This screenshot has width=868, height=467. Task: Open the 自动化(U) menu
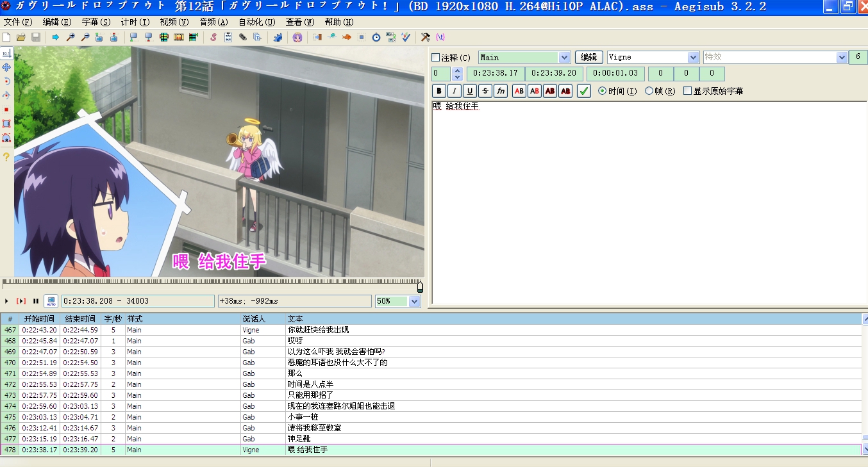pyautogui.click(x=256, y=22)
